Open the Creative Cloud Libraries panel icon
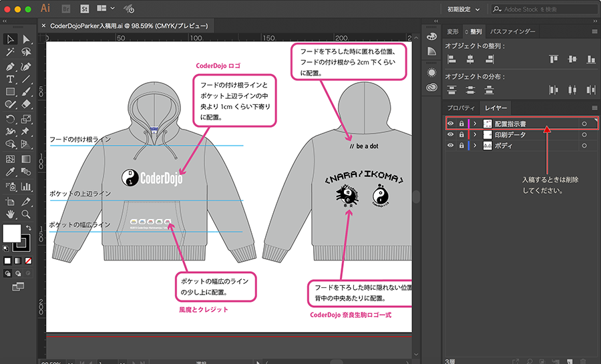Viewport: 601px width, 364px height. coord(431,87)
